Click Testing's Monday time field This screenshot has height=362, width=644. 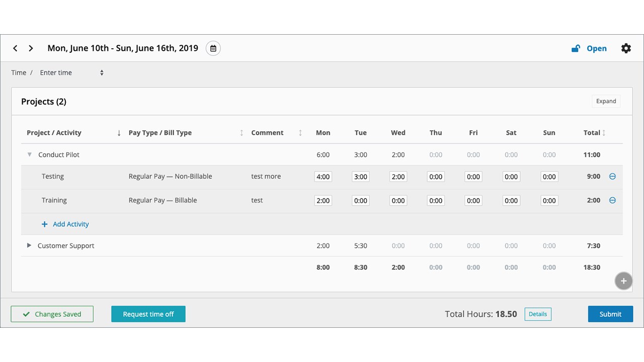pos(323,176)
